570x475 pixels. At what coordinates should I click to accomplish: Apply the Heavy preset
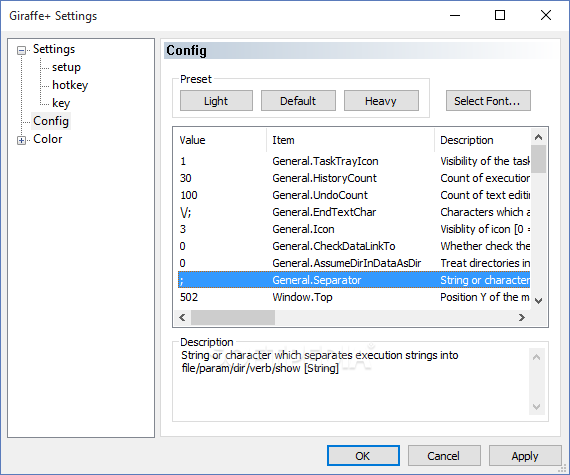point(381,101)
